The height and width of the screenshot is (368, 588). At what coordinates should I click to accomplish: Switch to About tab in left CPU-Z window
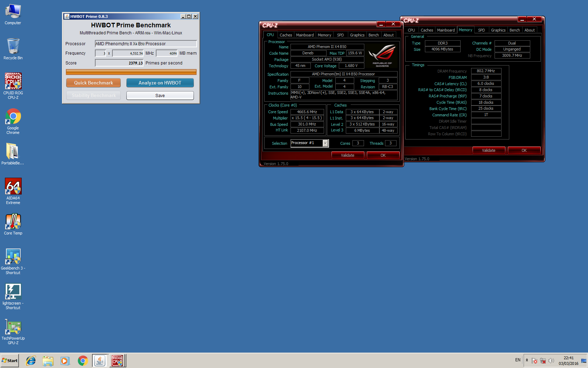388,35
